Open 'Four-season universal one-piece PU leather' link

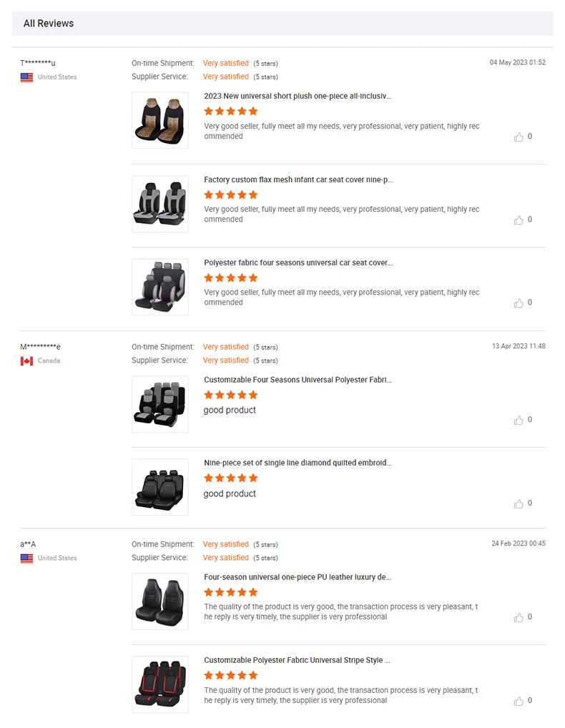pyautogui.click(x=298, y=577)
